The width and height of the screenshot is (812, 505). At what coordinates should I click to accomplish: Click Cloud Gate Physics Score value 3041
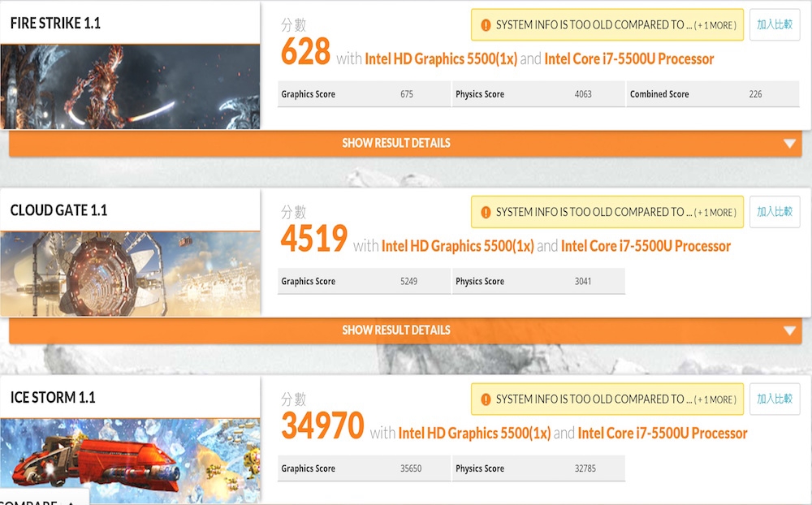pos(582,281)
